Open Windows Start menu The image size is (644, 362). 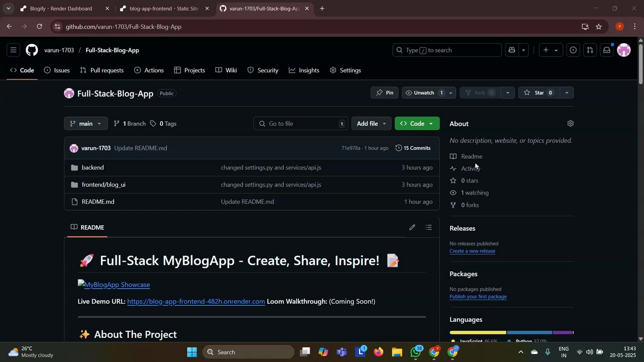[x=192, y=352]
